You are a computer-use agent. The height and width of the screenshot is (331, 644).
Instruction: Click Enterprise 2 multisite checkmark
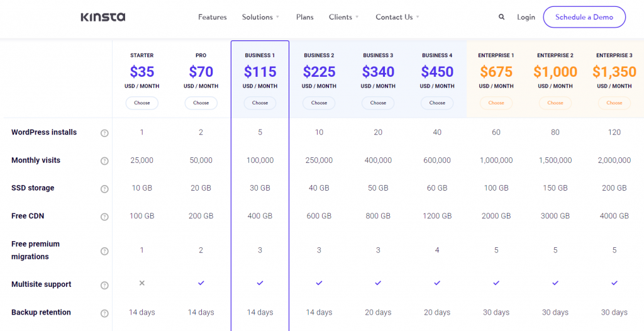click(555, 283)
